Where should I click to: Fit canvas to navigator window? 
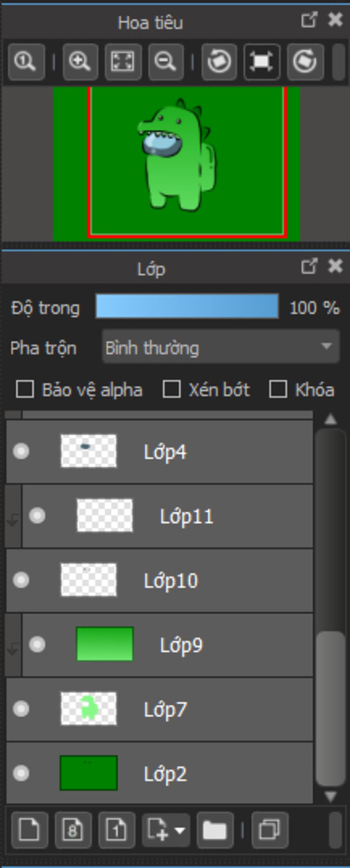click(x=123, y=62)
